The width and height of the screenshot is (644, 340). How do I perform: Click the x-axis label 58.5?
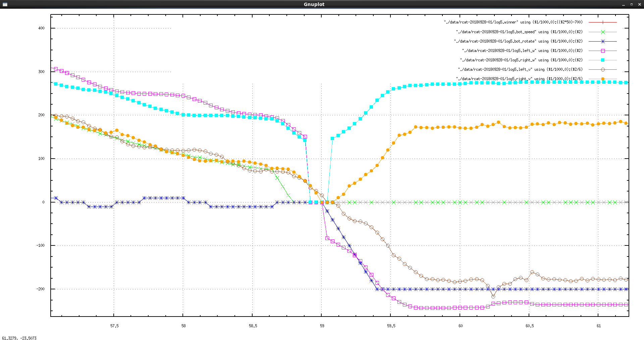(253, 326)
